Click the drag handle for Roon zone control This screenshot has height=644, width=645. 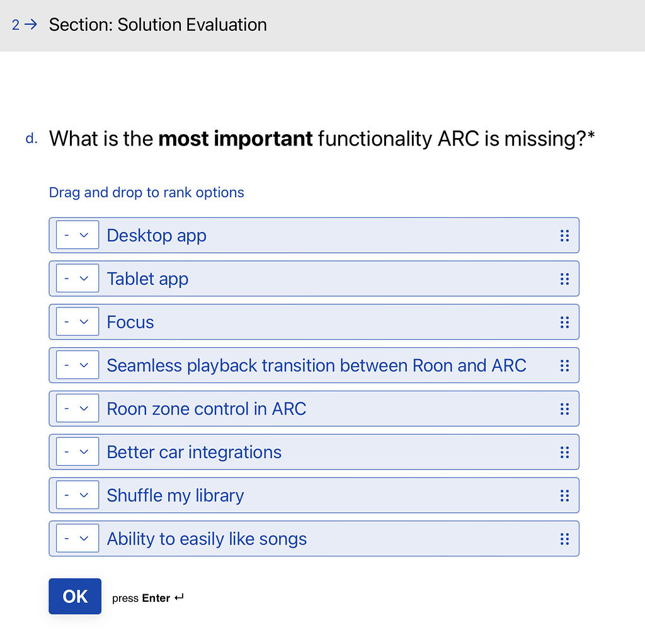pyautogui.click(x=564, y=408)
